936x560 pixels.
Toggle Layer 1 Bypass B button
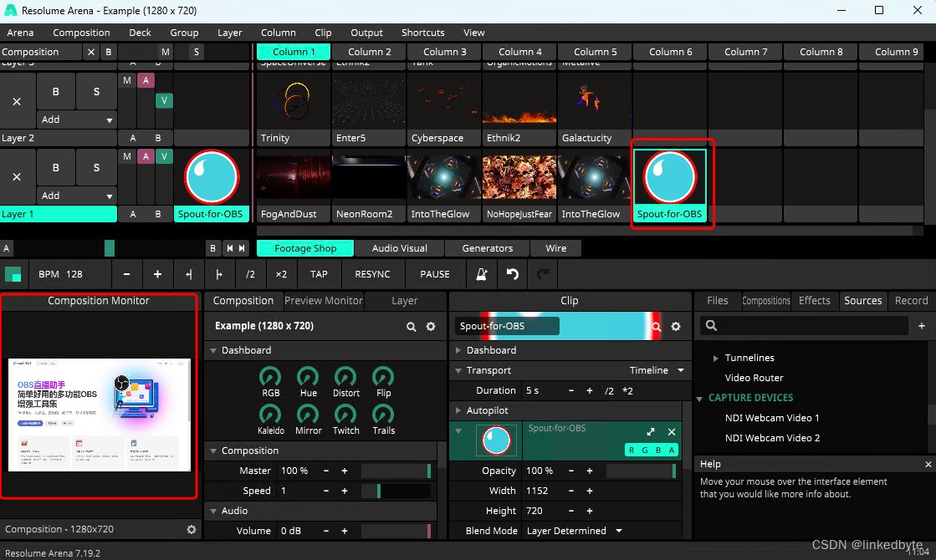pyautogui.click(x=55, y=168)
